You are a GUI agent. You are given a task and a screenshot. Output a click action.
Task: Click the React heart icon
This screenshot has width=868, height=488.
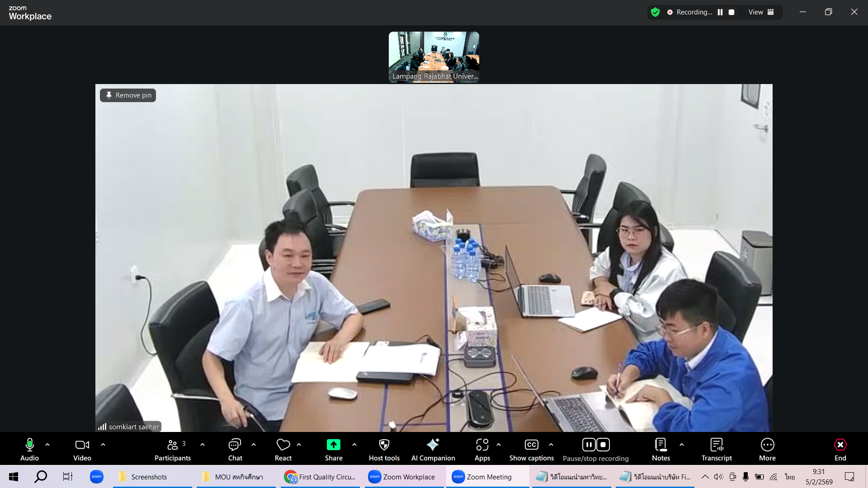click(283, 445)
